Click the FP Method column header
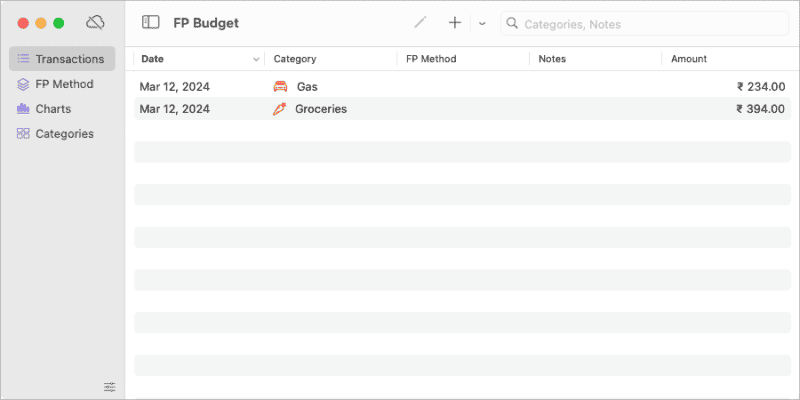The width and height of the screenshot is (800, 400). point(431,59)
